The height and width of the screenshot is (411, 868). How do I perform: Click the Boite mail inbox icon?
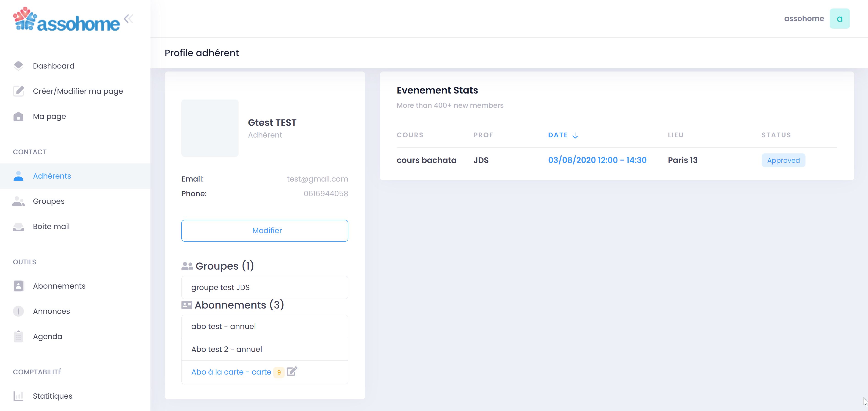point(18,227)
